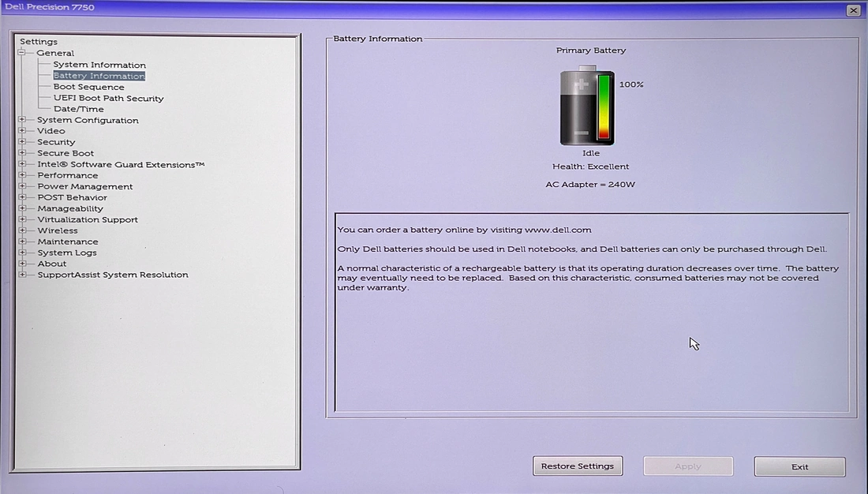The image size is (868, 494).
Task: Expand the Power Management node
Action: 22,186
